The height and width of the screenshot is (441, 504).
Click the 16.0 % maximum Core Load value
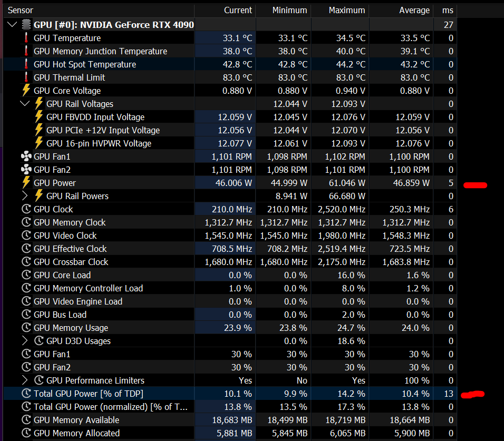351,275
